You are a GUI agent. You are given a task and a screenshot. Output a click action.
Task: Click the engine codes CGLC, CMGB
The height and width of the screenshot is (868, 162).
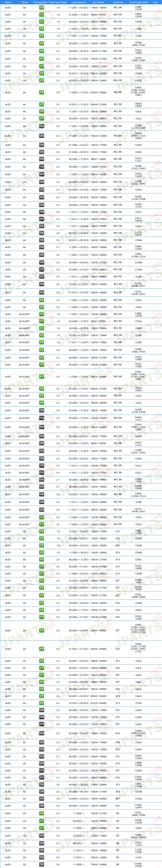point(138,219)
